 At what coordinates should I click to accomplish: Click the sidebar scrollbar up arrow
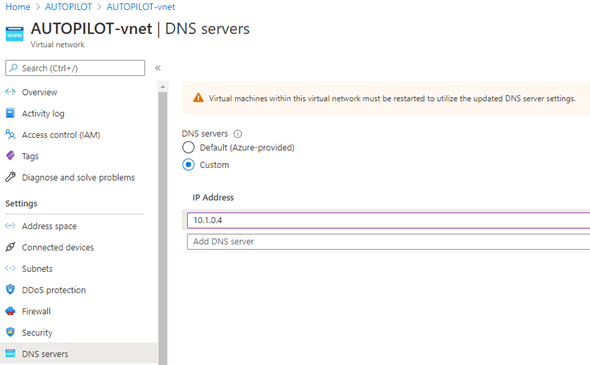point(163,87)
